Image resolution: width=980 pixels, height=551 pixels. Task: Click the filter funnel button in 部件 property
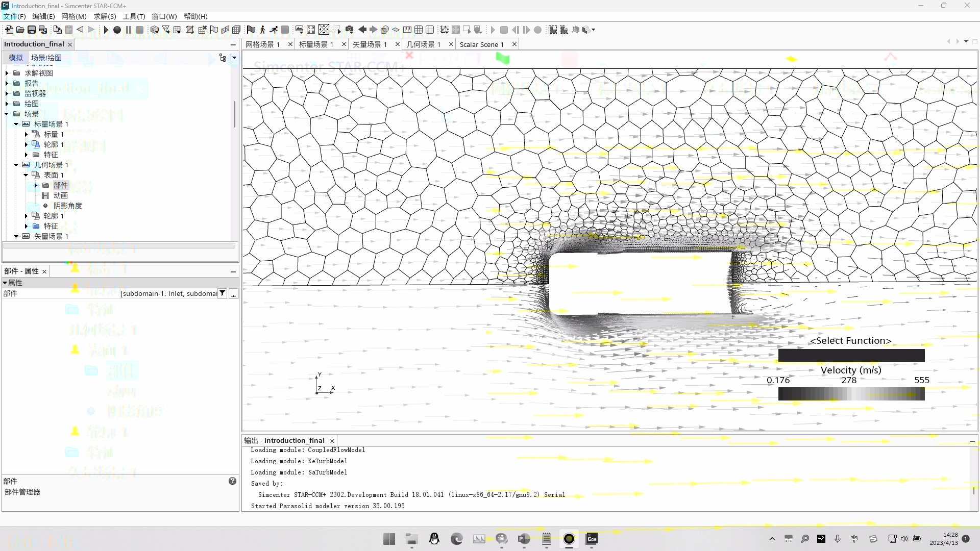[x=223, y=293]
